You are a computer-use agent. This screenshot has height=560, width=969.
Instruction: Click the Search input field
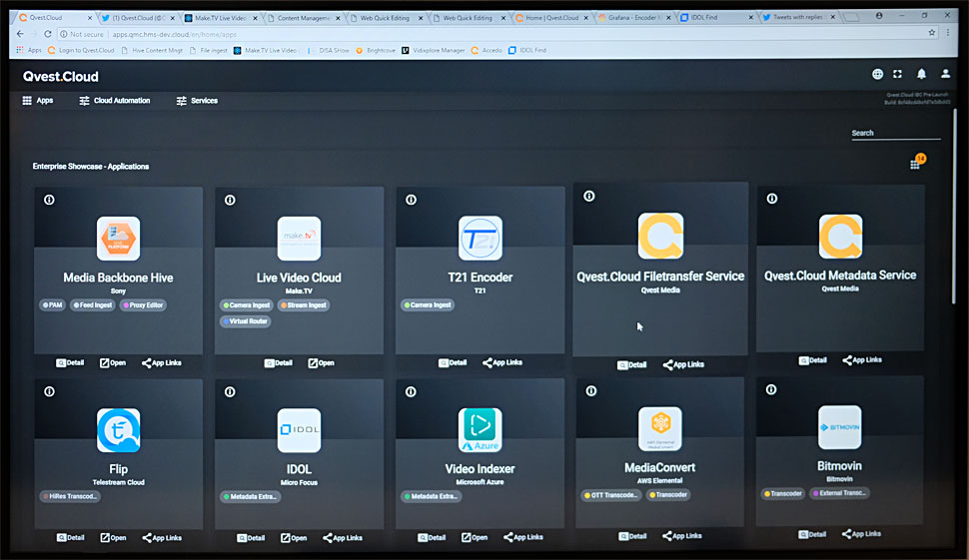pyautogui.click(x=895, y=134)
